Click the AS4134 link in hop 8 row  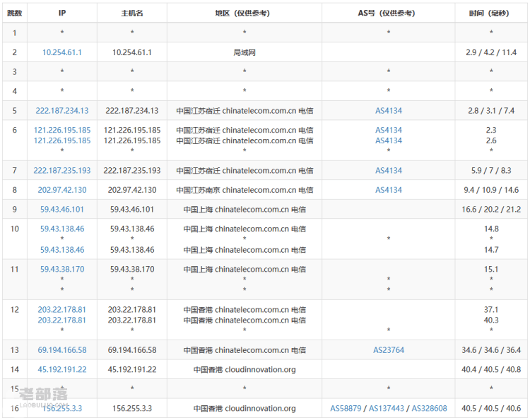point(388,190)
